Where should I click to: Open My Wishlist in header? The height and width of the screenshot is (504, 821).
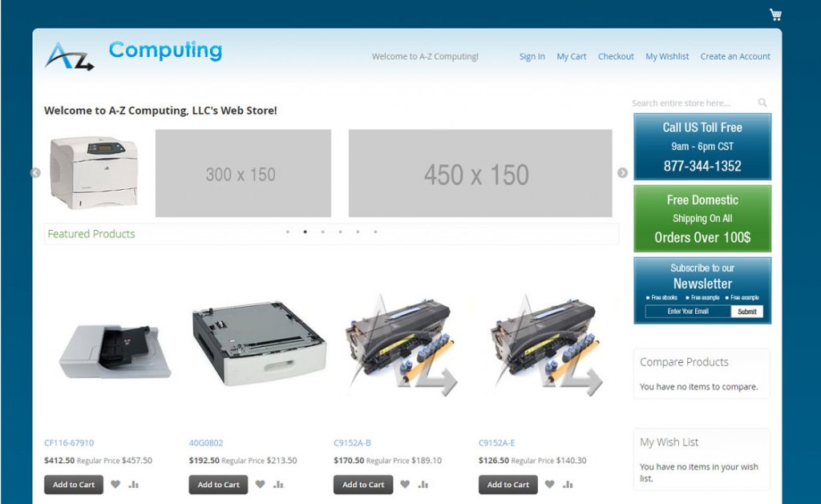667,57
